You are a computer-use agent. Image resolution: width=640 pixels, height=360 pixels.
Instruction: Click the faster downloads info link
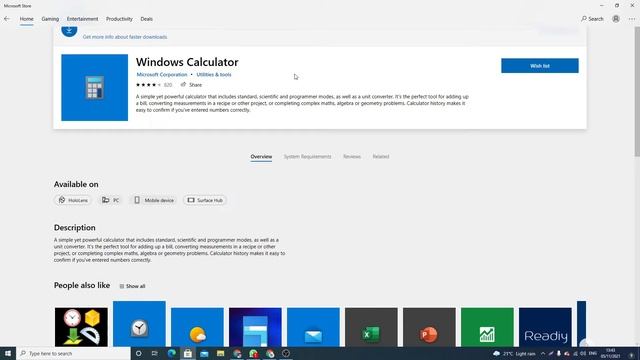click(x=125, y=37)
